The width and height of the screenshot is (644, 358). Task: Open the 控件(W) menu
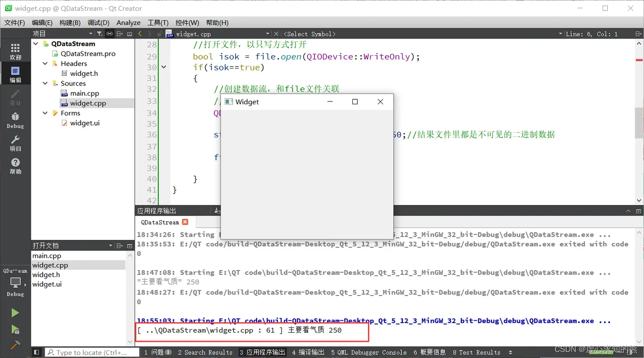[187, 23]
